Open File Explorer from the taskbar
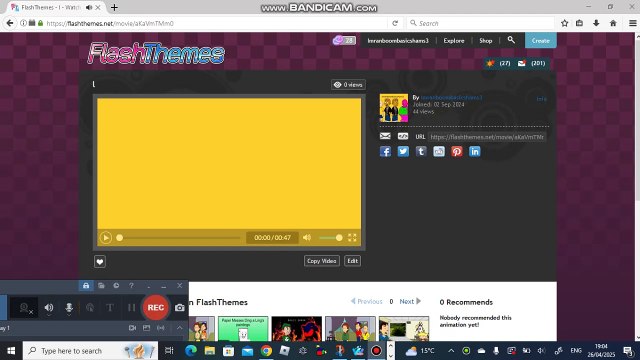Screen dimensions: 640x360 [x=210, y=351]
